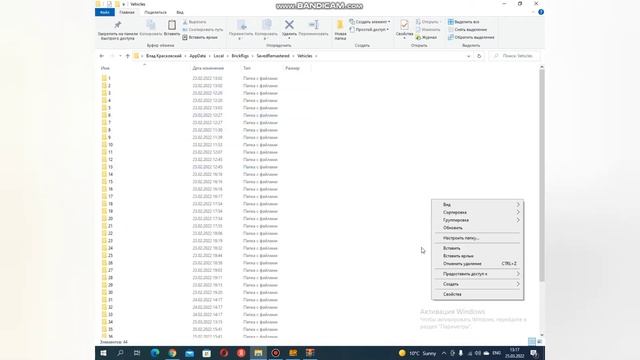640x360 pixels.
Task: Click Журнал in the Открыть group
Action: (426, 37)
